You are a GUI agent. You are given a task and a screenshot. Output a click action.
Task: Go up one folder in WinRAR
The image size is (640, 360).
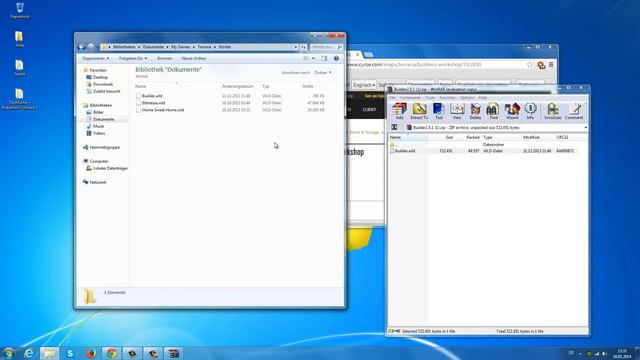394,127
